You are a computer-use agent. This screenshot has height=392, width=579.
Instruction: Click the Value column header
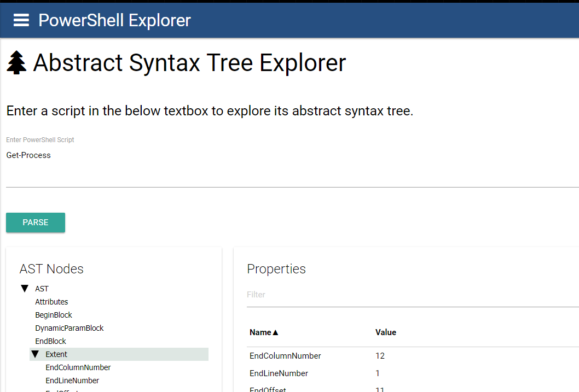click(385, 332)
